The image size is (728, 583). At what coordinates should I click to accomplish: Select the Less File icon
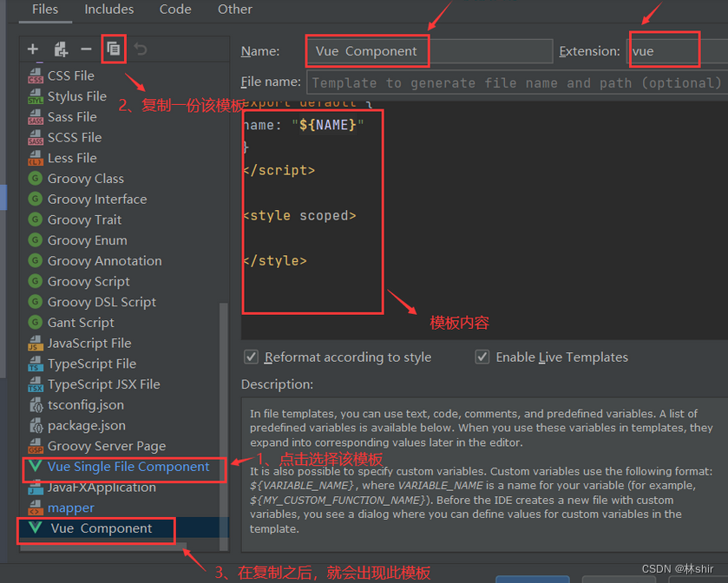pos(36,158)
